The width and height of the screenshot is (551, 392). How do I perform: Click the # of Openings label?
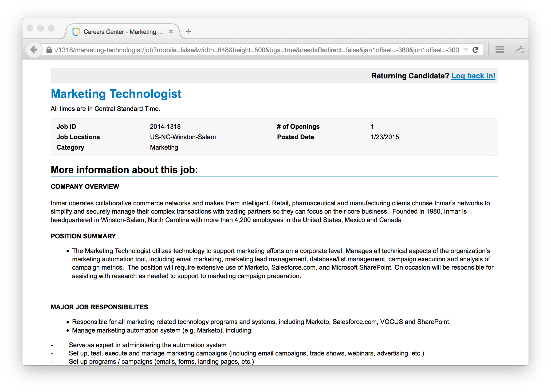[x=298, y=127]
